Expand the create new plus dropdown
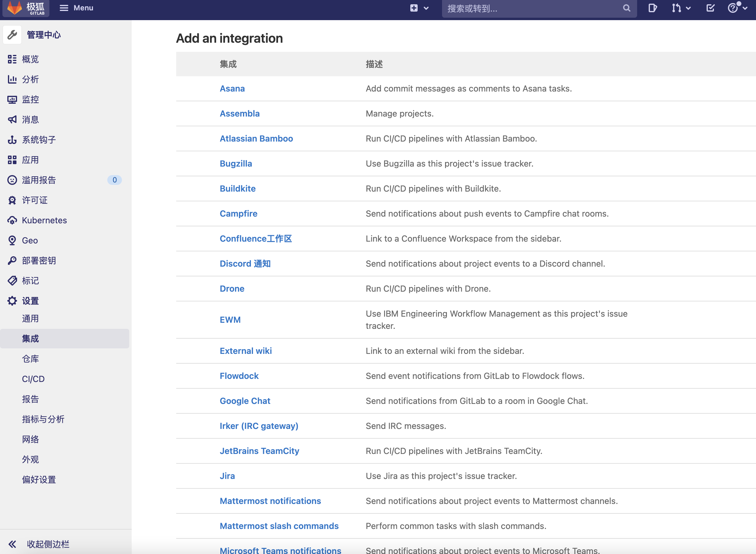The height and width of the screenshot is (554, 756). [x=419, y=8]
